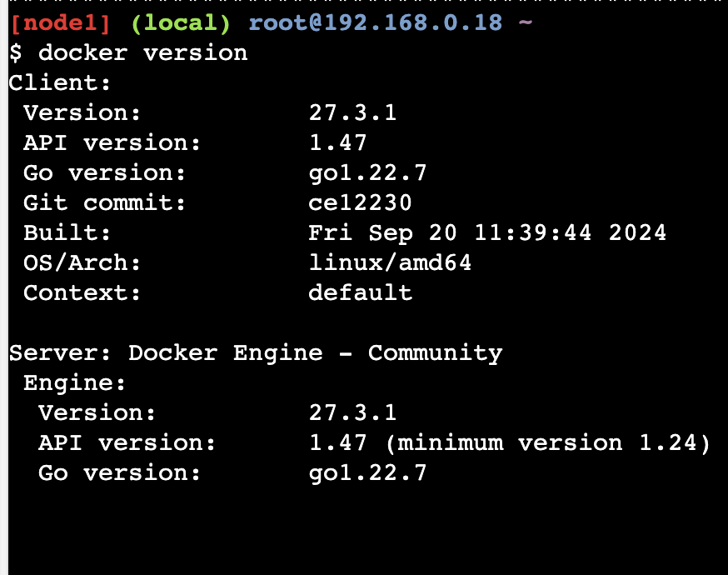Click '(minimum version 1.24)' text
The height and width of the screenshot is (575, 728).
pos(548,443)
